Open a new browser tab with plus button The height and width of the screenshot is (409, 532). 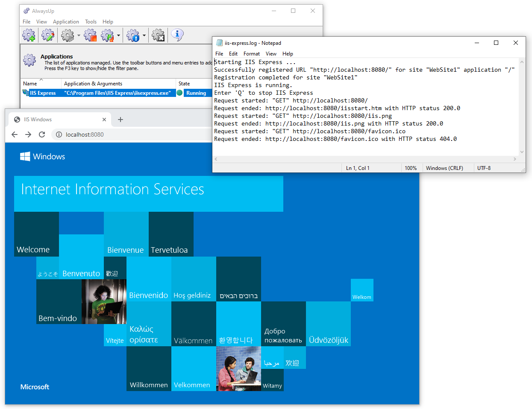pyautogui.click(x=121, y=120)
